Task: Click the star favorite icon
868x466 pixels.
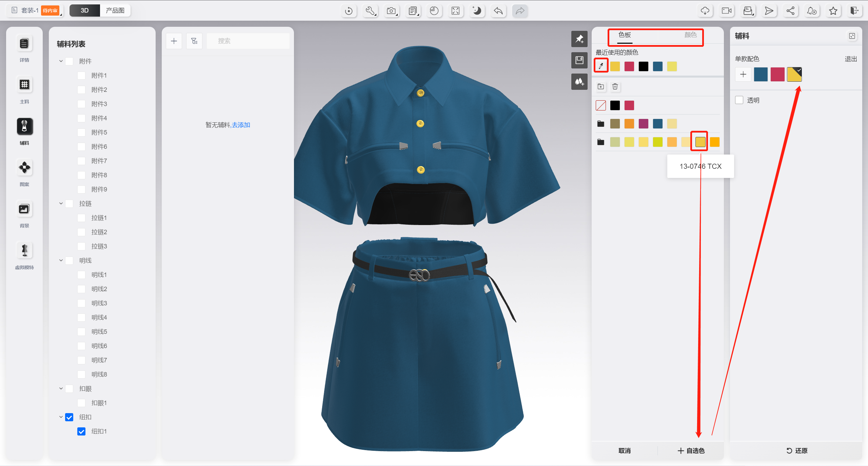Action: (833, 11)
